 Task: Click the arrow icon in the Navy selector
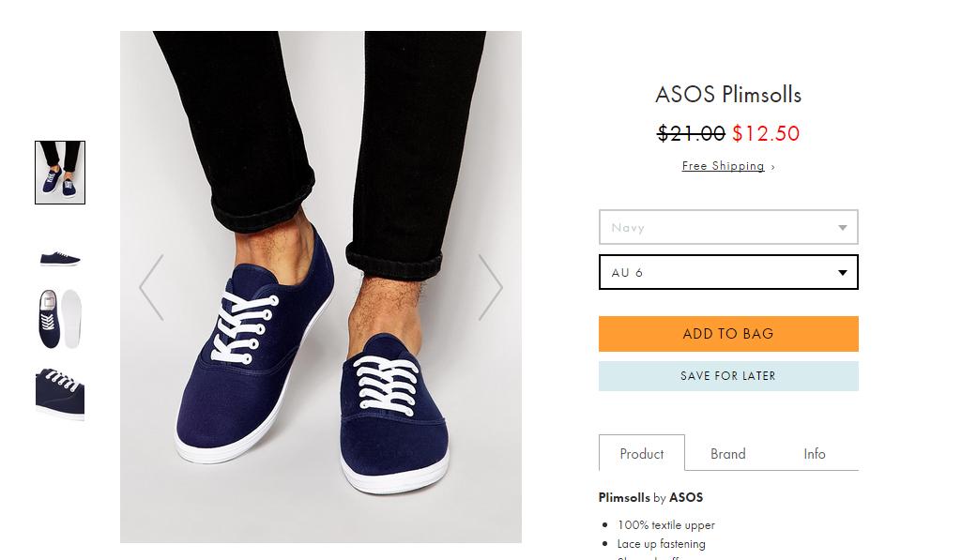tap(842, 228)
